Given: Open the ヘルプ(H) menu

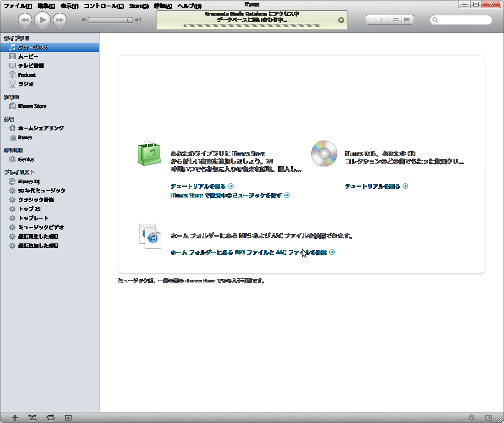Looking at the screenshot, I should (190, 6).
